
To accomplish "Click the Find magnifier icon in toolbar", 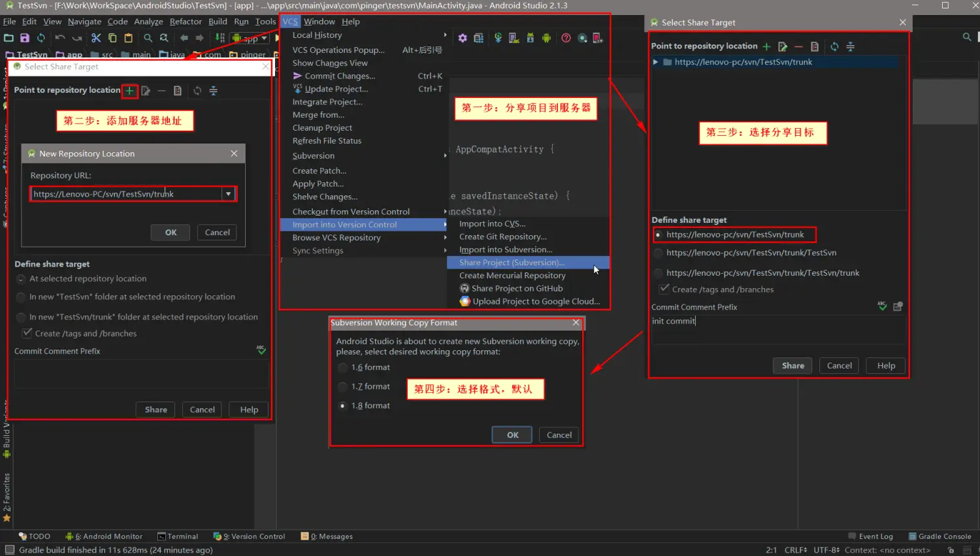I will [148, 38].
